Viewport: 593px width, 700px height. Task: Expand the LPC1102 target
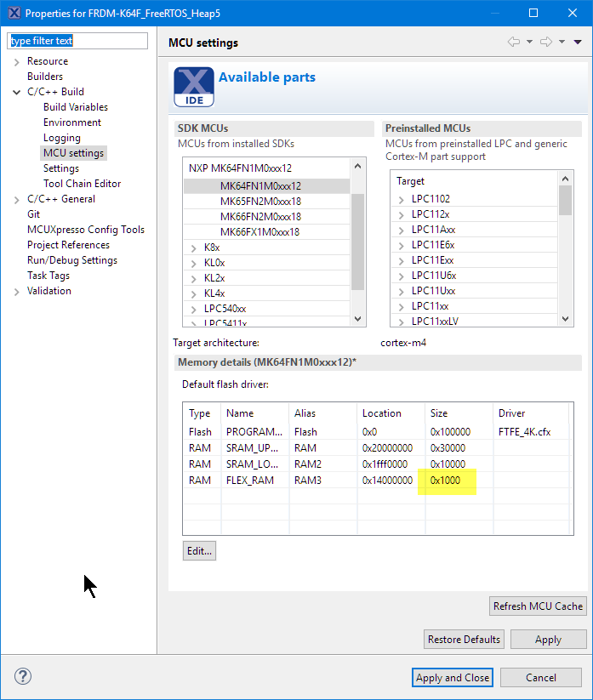[x=401, y=200]
